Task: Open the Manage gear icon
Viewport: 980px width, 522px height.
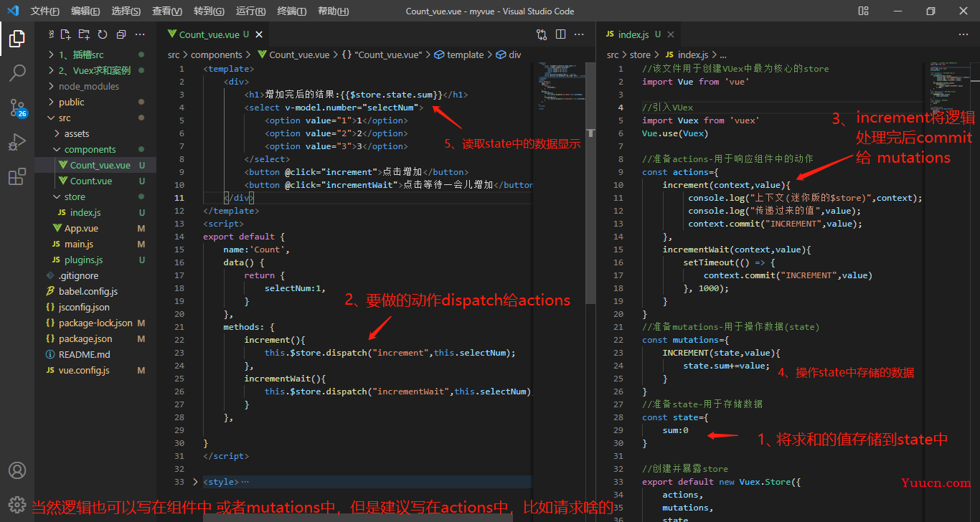Action: coord(17,504)
